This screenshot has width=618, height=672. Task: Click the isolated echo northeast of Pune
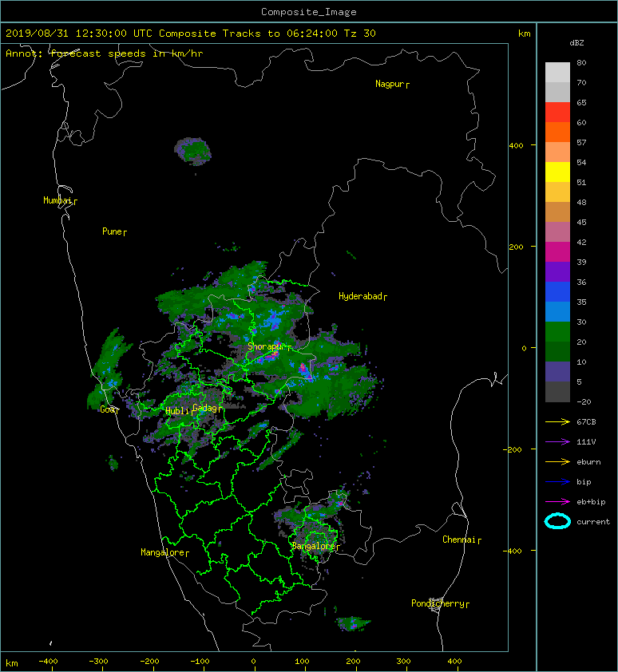point(193,152)
